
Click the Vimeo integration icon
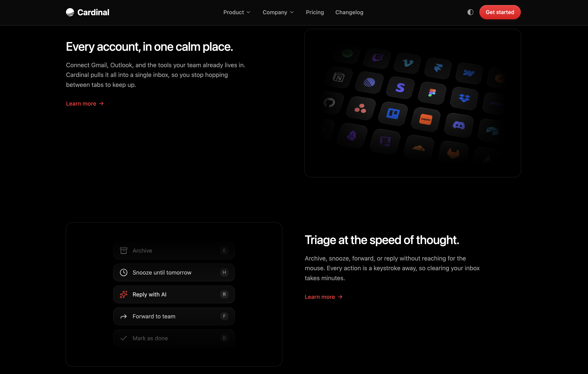point(407,63)
